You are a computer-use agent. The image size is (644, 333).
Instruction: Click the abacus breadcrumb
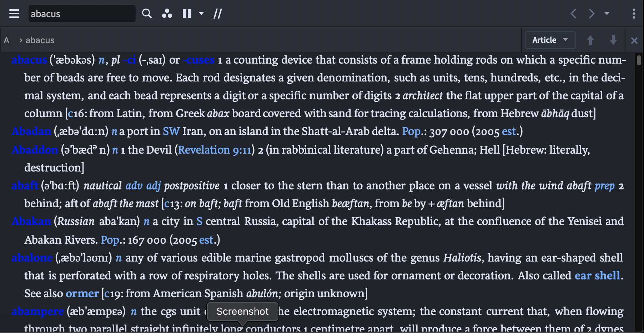pyautogui.click(x=40, y=40)
